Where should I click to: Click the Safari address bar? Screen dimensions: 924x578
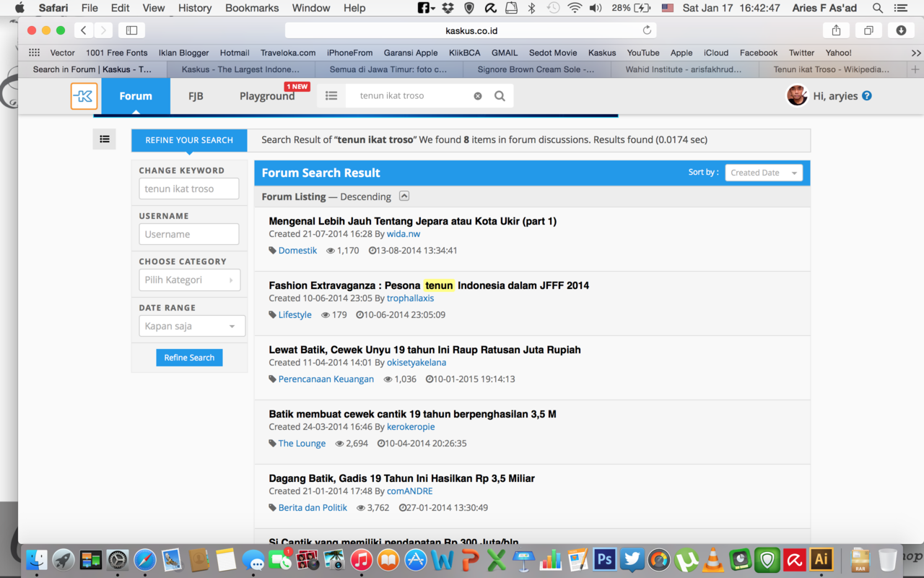coord(471,30)
